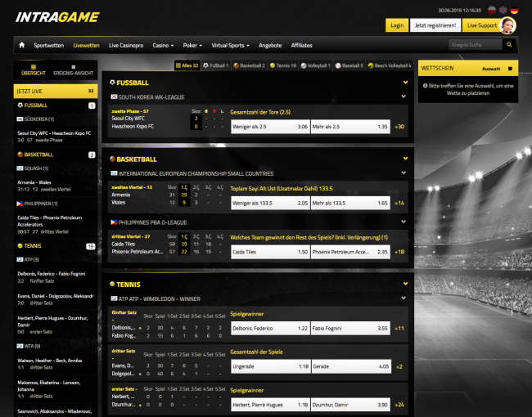Click the Jetzt registrieren button
This screenshot has height=417, width=532.
pos(435,25)
